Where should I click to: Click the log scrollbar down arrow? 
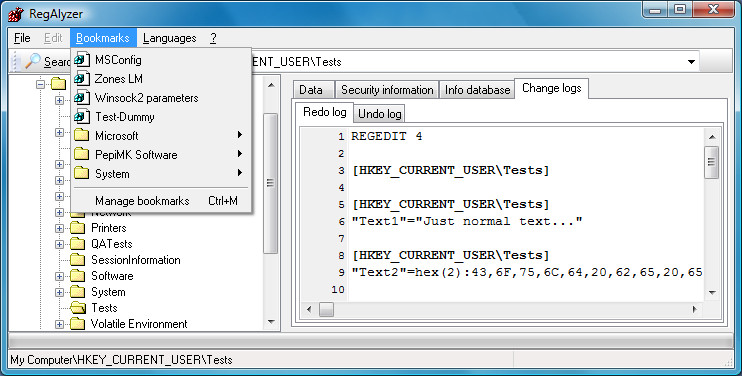(712, 293)
